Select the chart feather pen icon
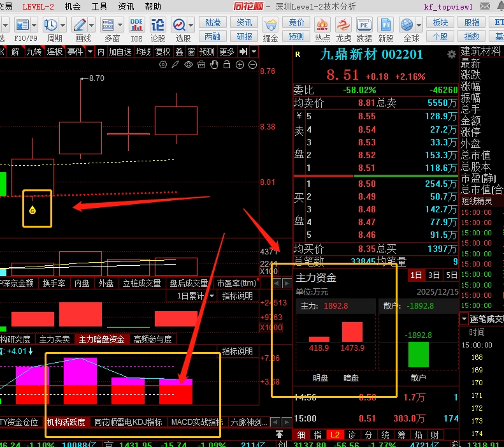The image size is (504, 447). click(x=175, y=64)
